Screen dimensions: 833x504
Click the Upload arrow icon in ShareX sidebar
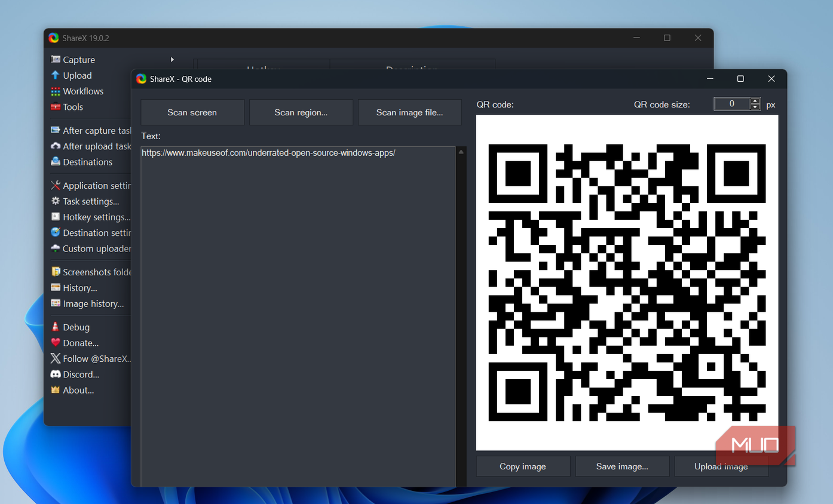[56, 75]
